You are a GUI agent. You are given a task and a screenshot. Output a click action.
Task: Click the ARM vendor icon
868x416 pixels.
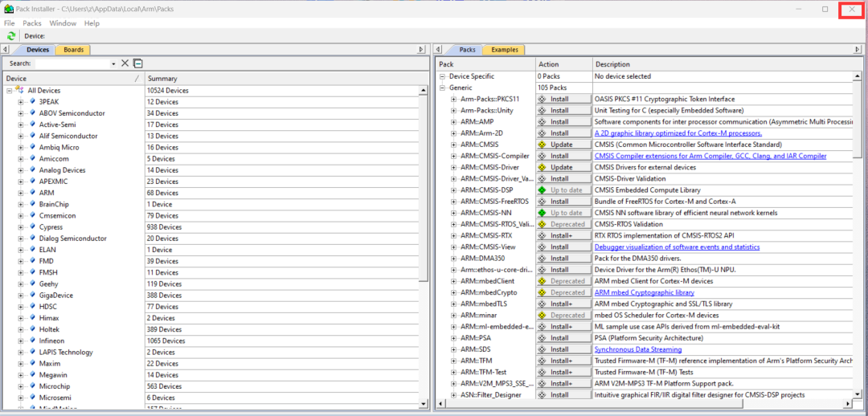coord(32,193)
